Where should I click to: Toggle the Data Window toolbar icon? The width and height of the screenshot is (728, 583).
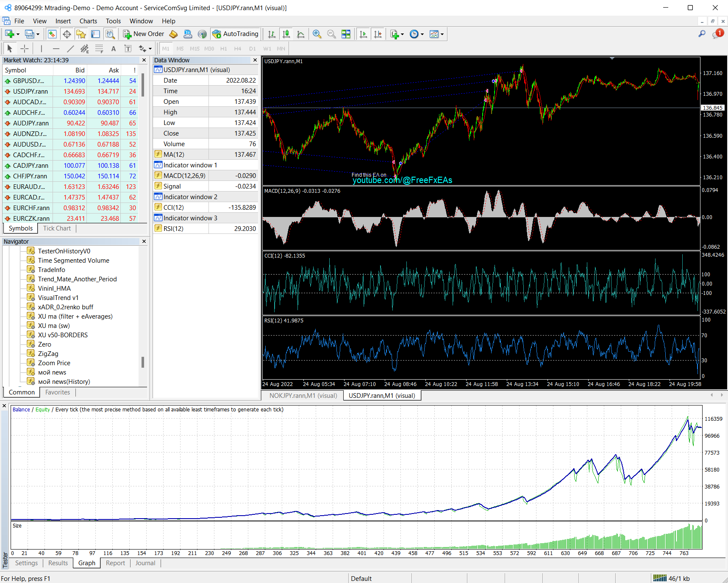tap(67, 34)
